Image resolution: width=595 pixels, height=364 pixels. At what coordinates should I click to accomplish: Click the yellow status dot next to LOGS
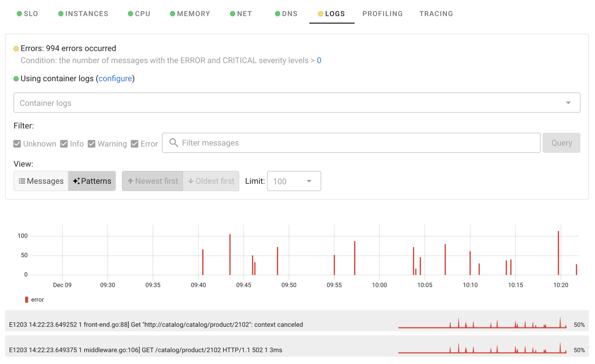point(320,13)
